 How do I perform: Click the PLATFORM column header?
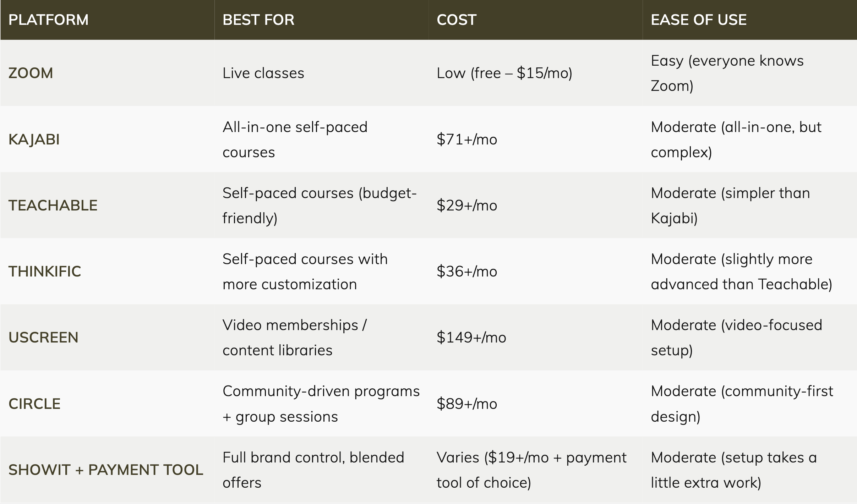pyautogui.click(x=49, y=20)
